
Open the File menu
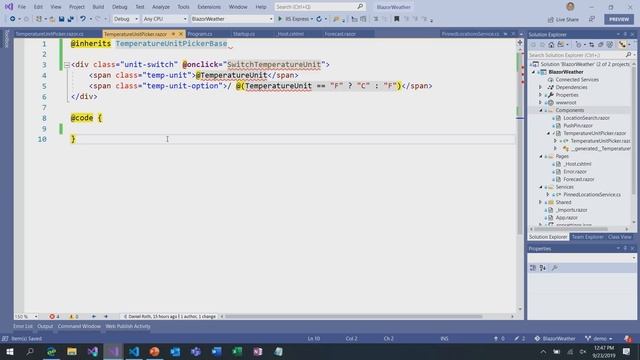(22, 7)
